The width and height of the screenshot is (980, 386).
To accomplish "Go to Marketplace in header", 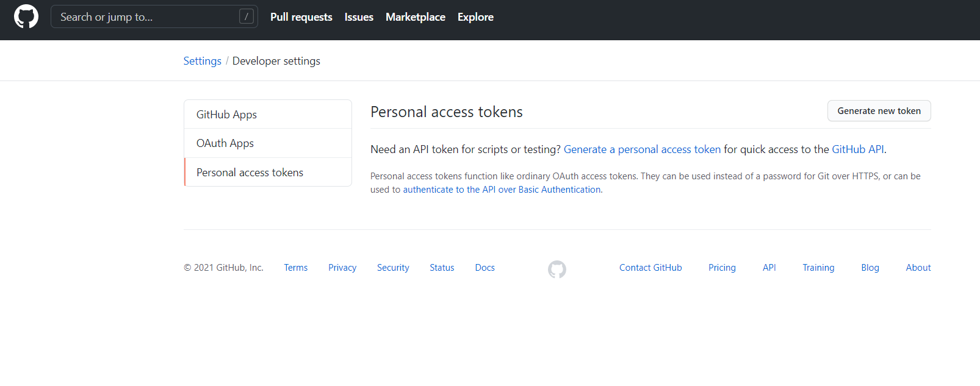I will click(415, 17).
